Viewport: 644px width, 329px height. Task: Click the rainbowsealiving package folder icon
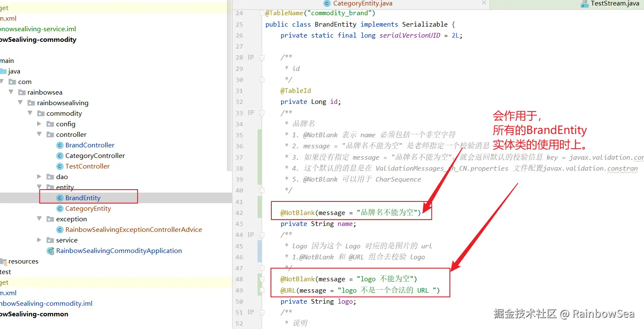tap(31, 103)
